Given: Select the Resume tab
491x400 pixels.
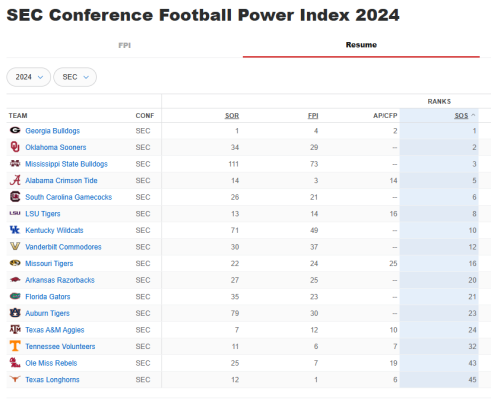Looking at the screenshot, I should (361, 45).
